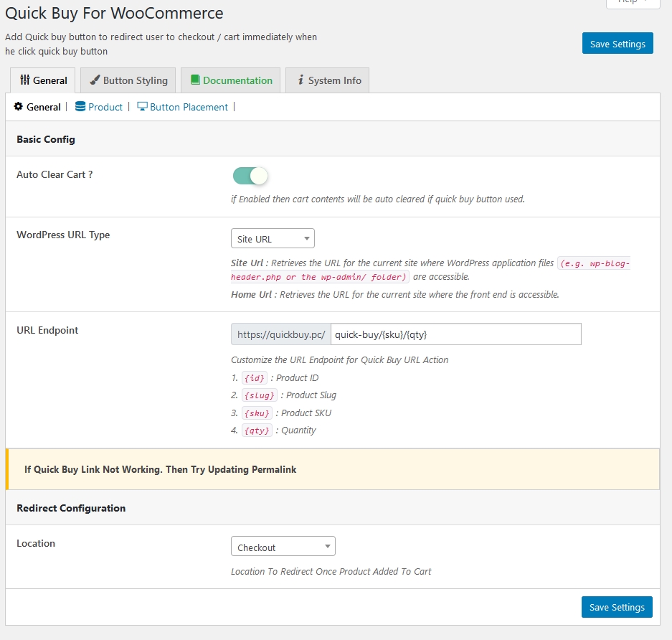Click the Redirect Configuration section heading
The image size is (672, 640).
71,508
